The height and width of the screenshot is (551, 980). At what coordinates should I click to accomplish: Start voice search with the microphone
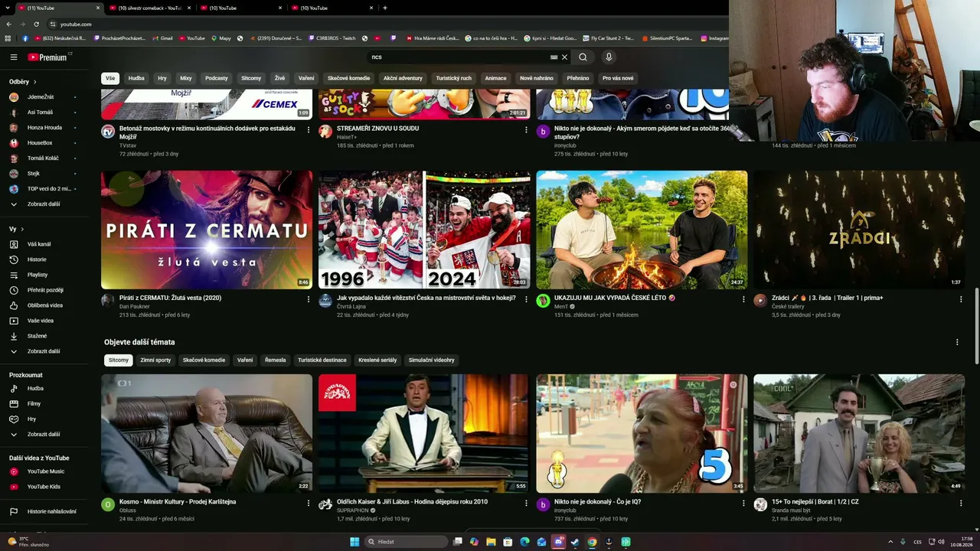pyautogui.click(x=609, y=57)
